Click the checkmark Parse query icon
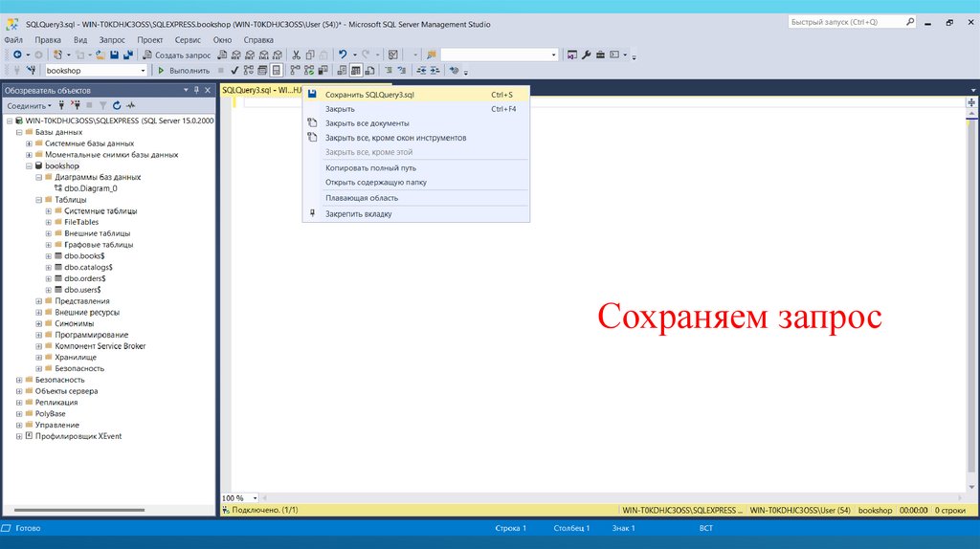The image size is (980, 549). coord(234,71)
